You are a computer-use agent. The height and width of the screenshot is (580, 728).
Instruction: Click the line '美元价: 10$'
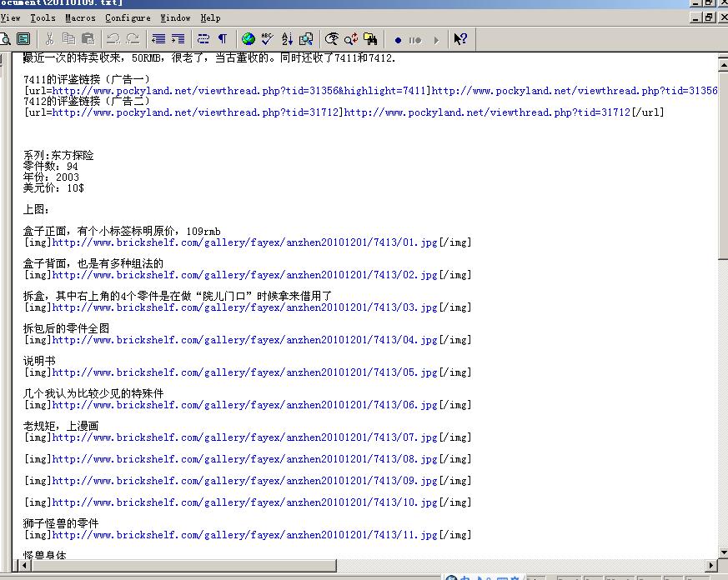pyautogui.click(x=53, y=188)
